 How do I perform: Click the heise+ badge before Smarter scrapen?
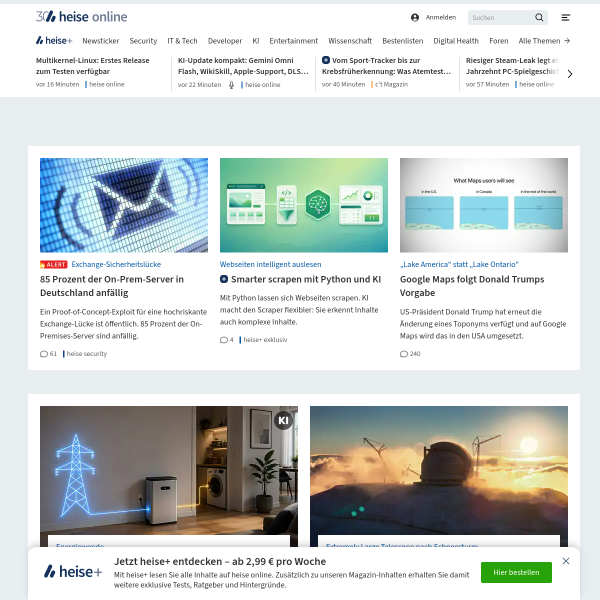point(224,279)
